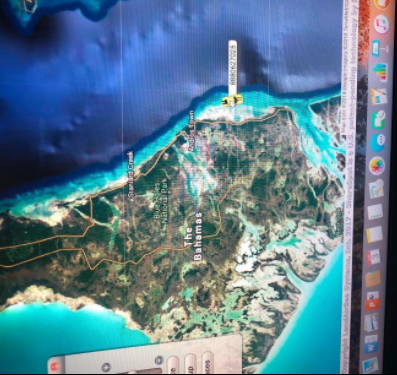This screenshot has height=375, width=397.
Task: Close floating panel with red button
Action: tap(54, 366)
